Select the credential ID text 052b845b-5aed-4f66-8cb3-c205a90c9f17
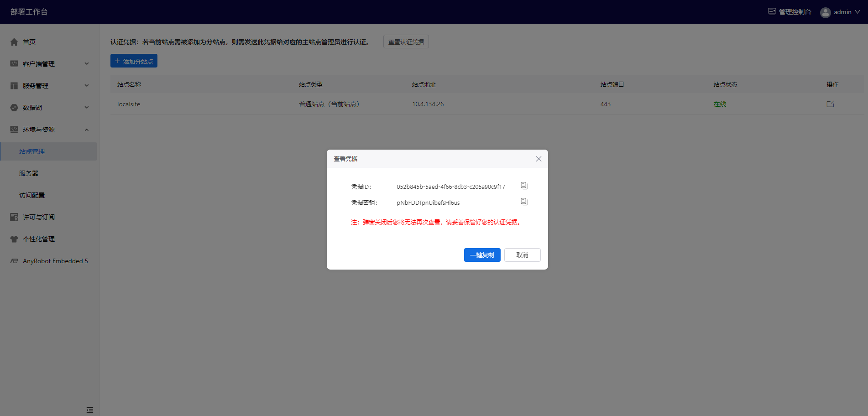 coord(451,187)
